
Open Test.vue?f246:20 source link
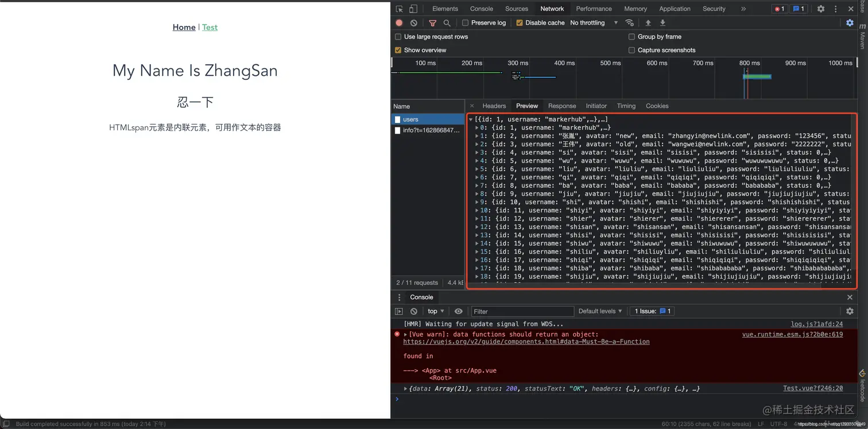click(813, 389)
